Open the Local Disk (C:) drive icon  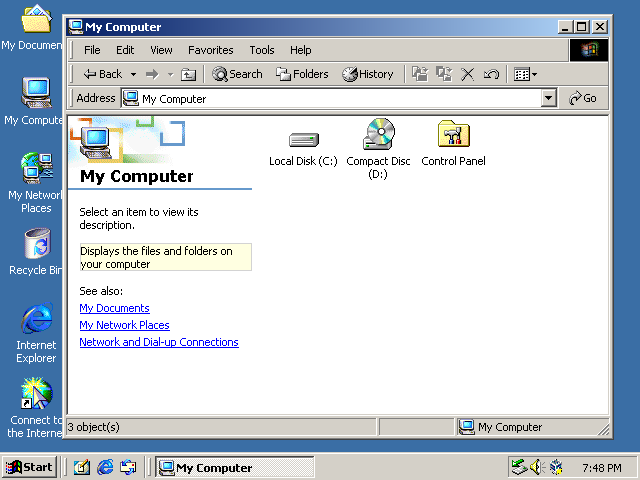coord(303,140)
